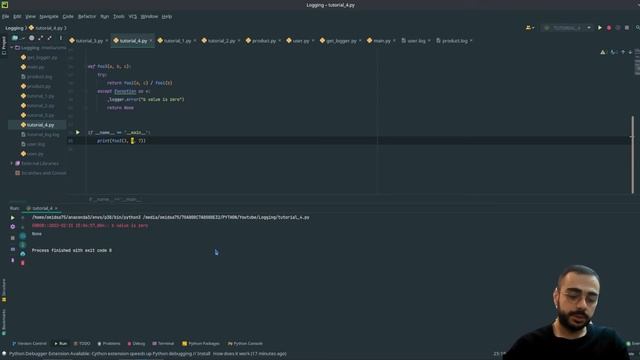Open the Help menu
640x360 pixels.
tap(167, 16)
